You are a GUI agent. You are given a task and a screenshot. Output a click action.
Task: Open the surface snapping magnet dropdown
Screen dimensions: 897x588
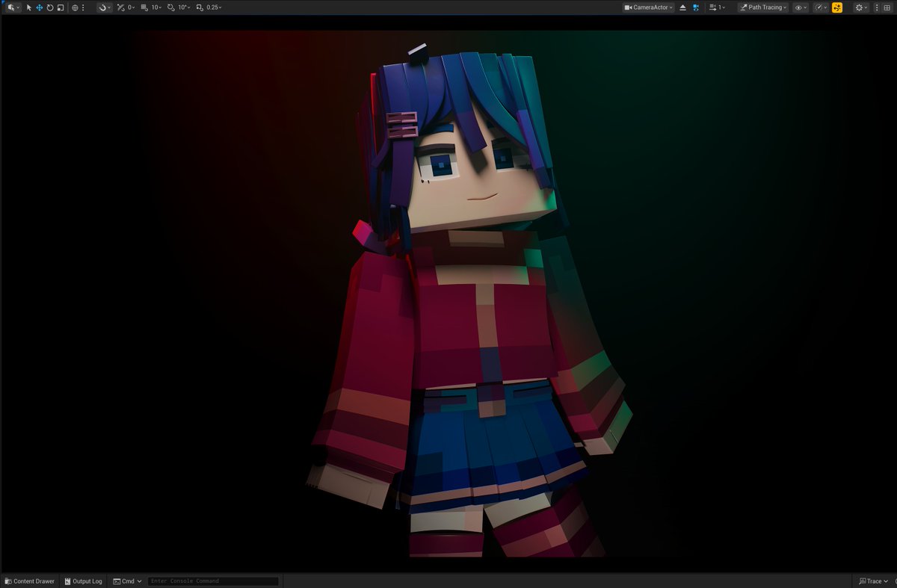105,7
